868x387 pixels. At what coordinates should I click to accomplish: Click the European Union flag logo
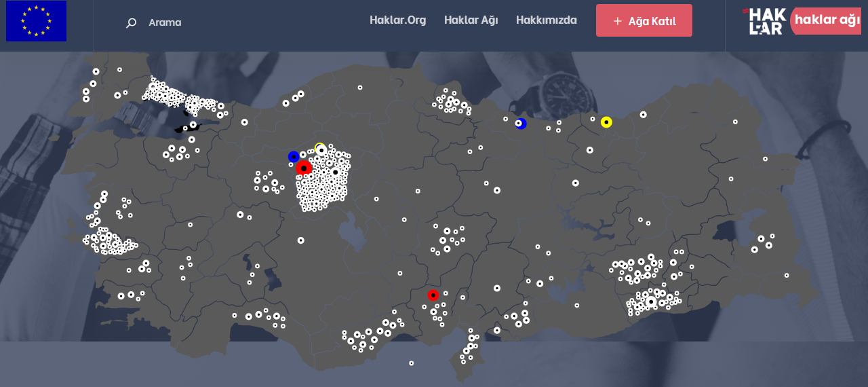[x=36, y=21]
